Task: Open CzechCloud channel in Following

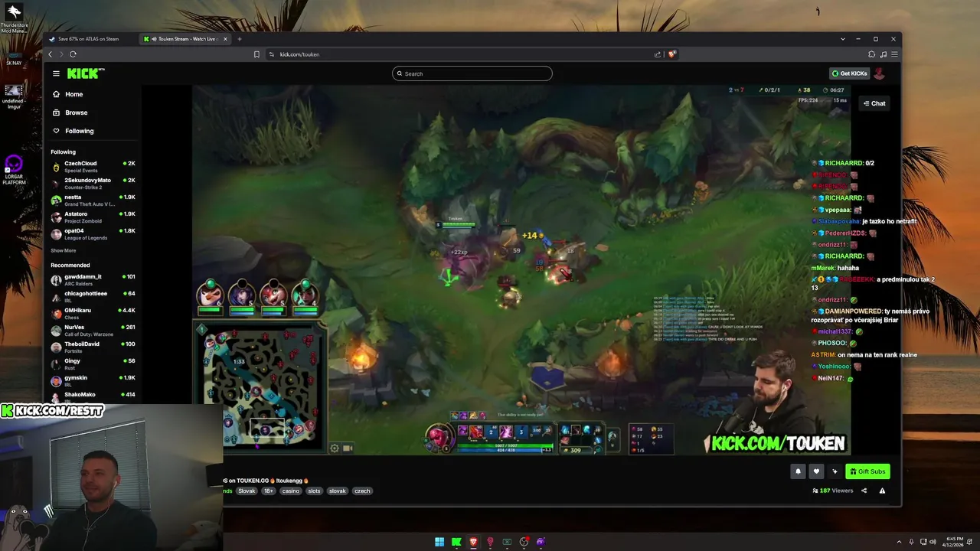Action: pyautogui.click(x=93, y=166)
